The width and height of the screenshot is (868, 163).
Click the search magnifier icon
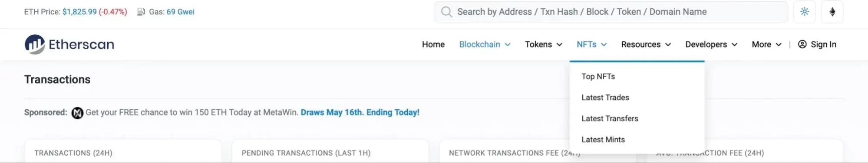(x=446, y=12)
